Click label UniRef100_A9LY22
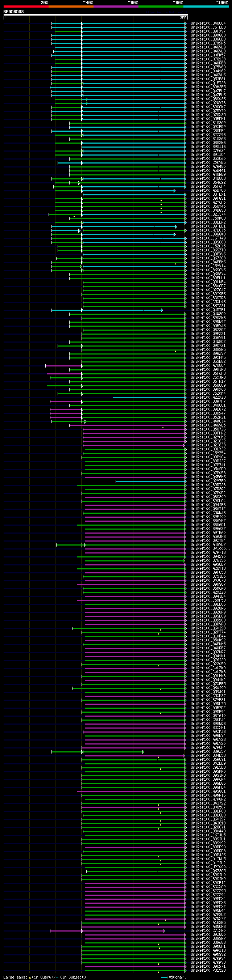Screen dimensions: 232x980 [x=208, y=449]
